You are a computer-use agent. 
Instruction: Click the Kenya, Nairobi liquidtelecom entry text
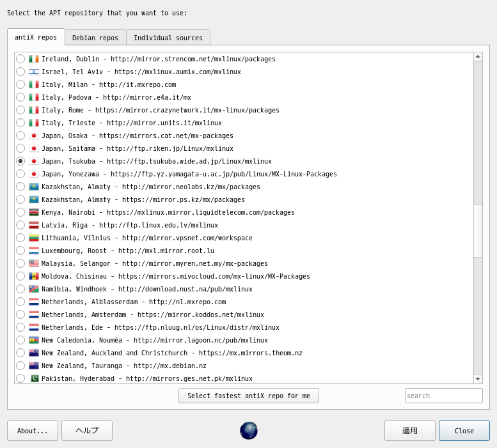point(168,212)
